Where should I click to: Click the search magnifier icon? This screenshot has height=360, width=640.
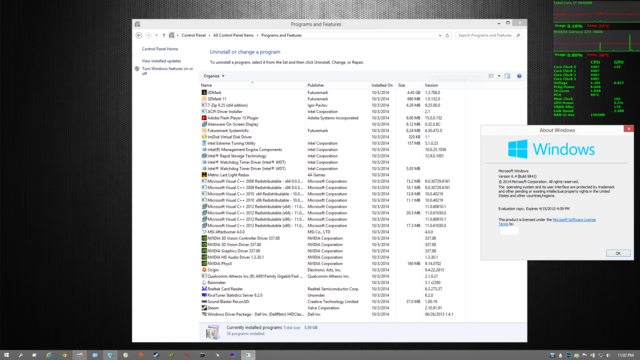[518, 36]
